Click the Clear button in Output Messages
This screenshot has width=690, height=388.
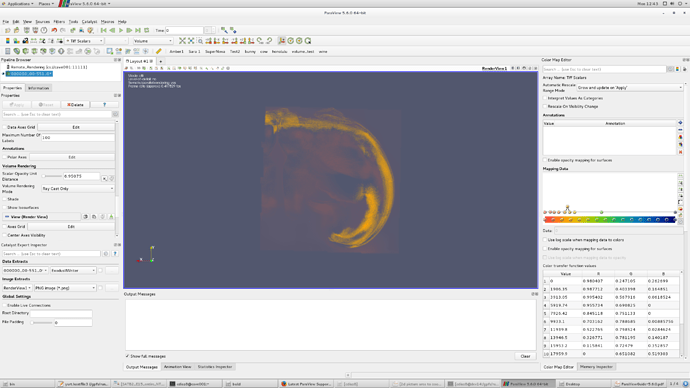525,356
